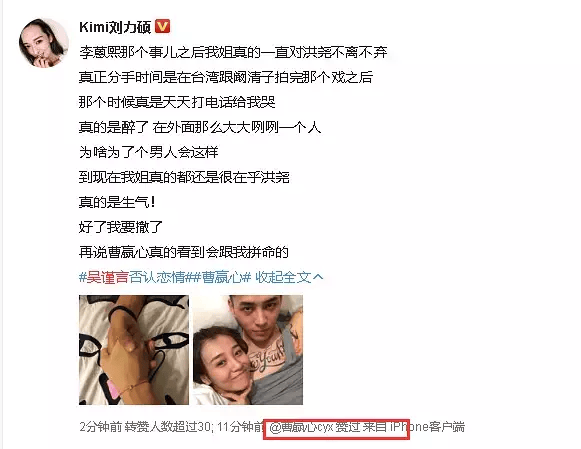Click the orange V verified badge
This screenshot has height=449, width=581.
click(162, 27)
